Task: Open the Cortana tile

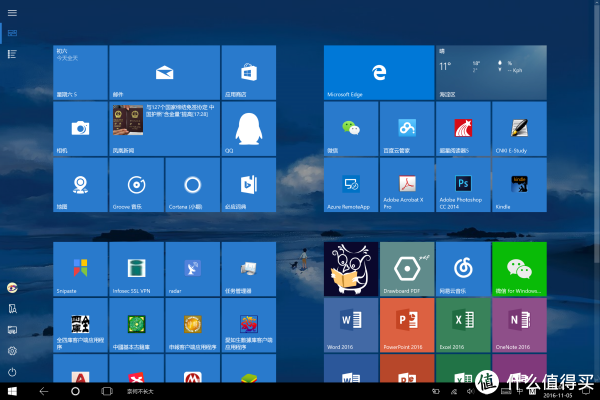Action: coord(192,185)
